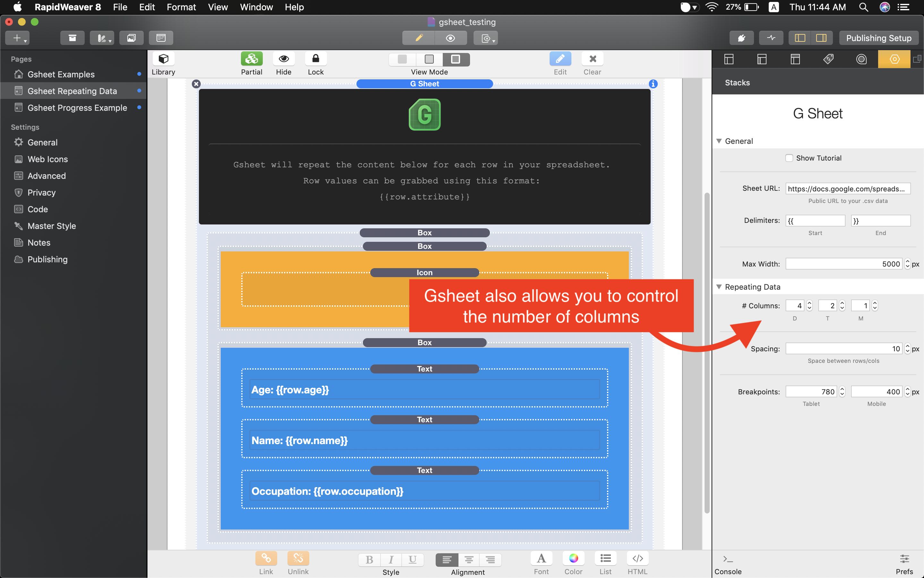The width and height of the screenshot is (924, 578).
Task: Toggle the right inspector panel
Action: (821, 38)
